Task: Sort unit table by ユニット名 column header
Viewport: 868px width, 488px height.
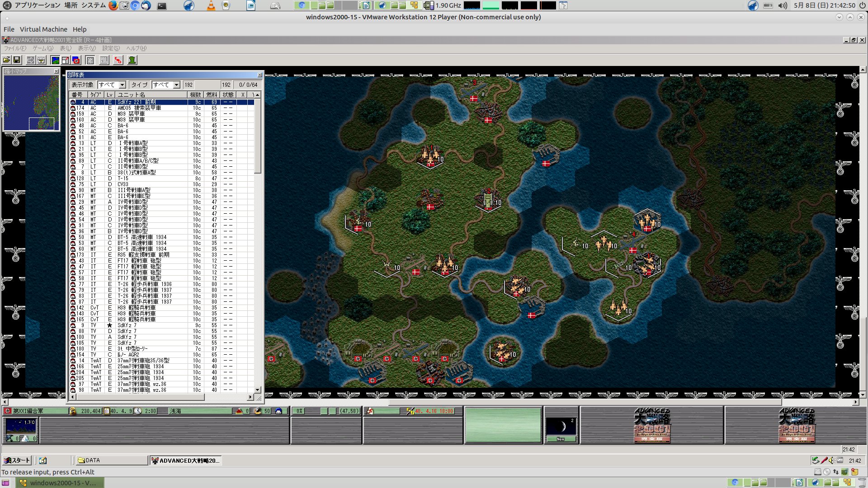Action: click(x=151, y=95)
